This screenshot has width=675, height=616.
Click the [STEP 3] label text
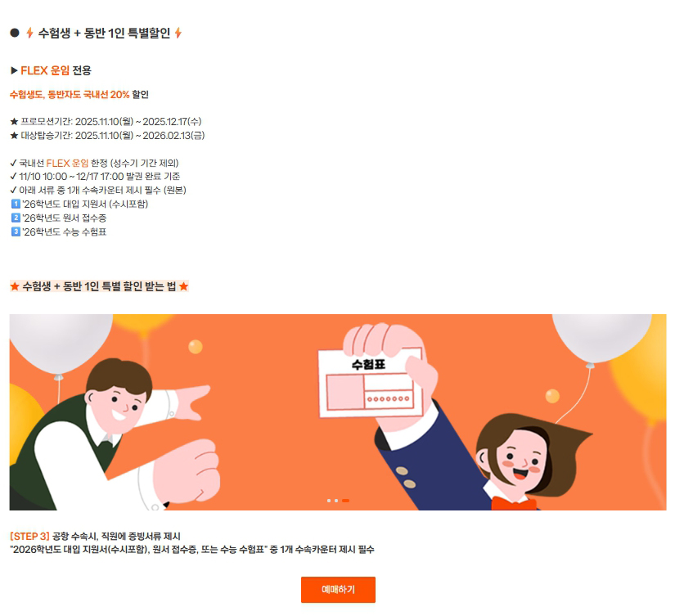[x=29, y=537]
